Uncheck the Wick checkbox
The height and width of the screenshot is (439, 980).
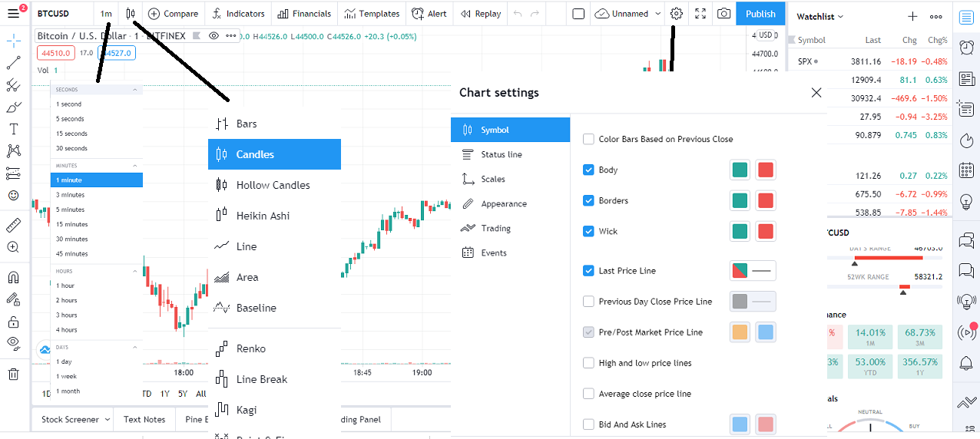tap(588, 231)
